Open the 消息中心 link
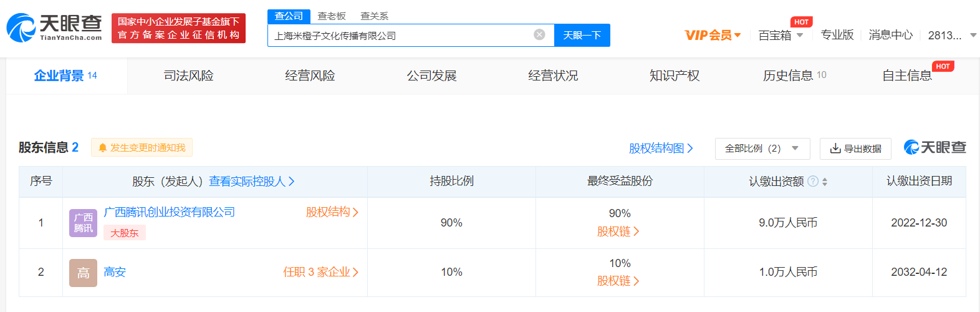The height and width of the screenshot is (312, 980). [x=890, y=35]
